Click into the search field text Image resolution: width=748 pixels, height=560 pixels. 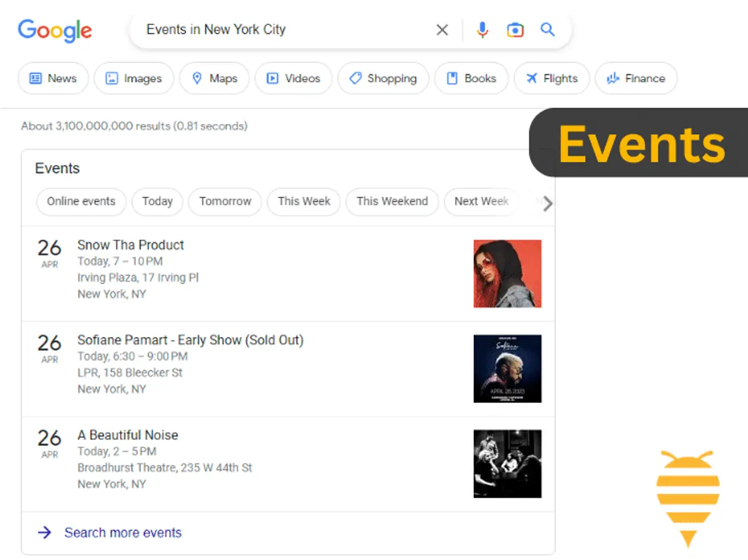pyautogui.click(x=216, y=29)
